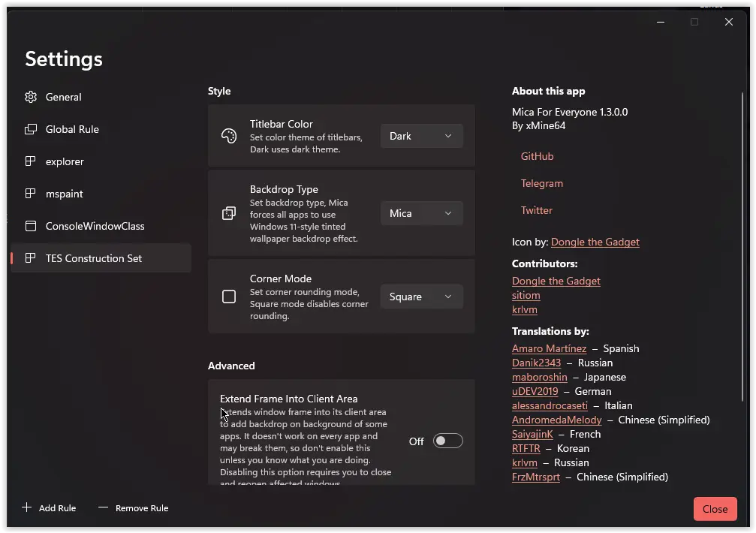
Task: Click the Mica For Everyone 1.3.0.0 text
Action: click(x=570, y=113)
